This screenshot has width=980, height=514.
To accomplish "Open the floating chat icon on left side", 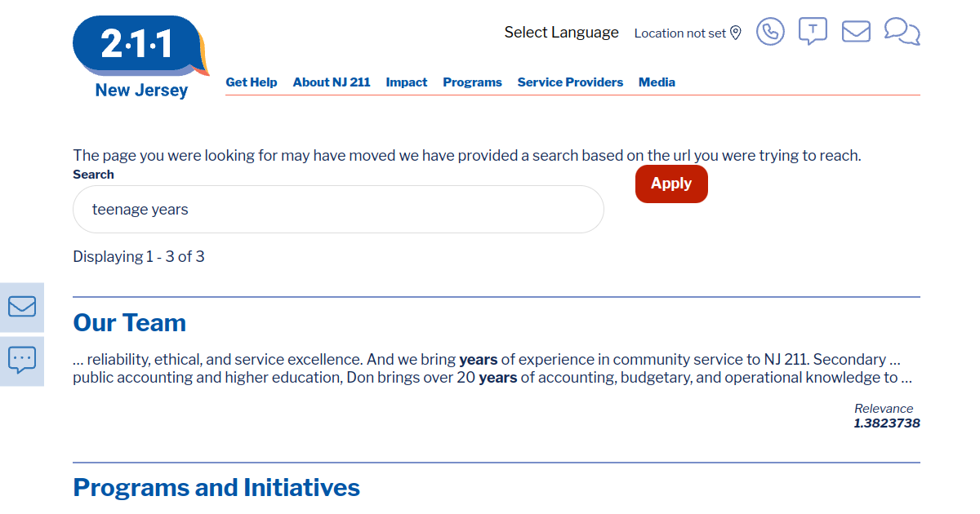I will (22, 361).
